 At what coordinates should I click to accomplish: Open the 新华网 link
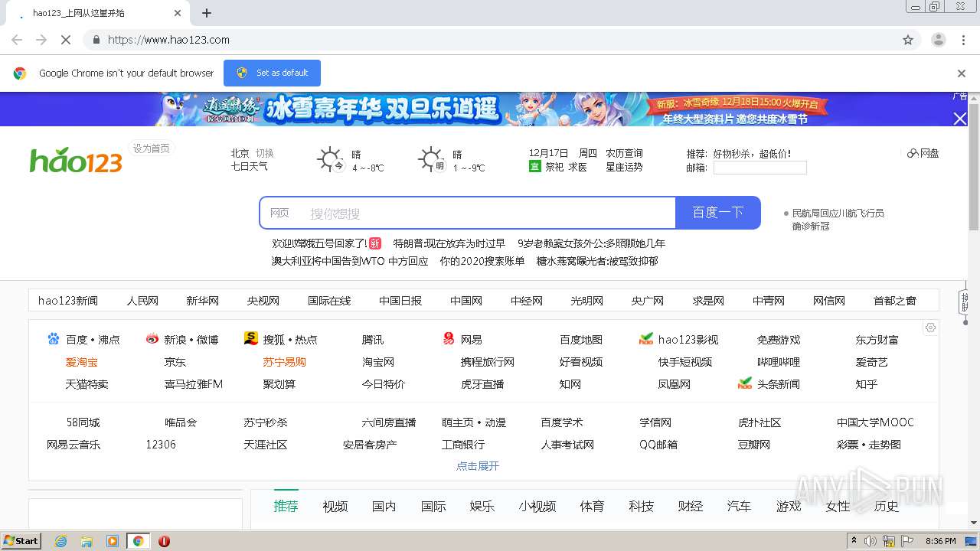(x=202, y=301)
